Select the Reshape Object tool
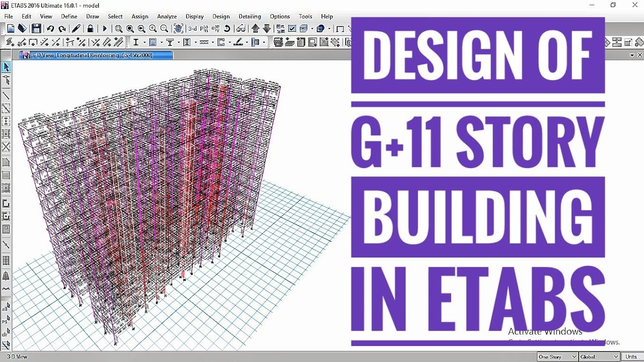 coord(6,80)
